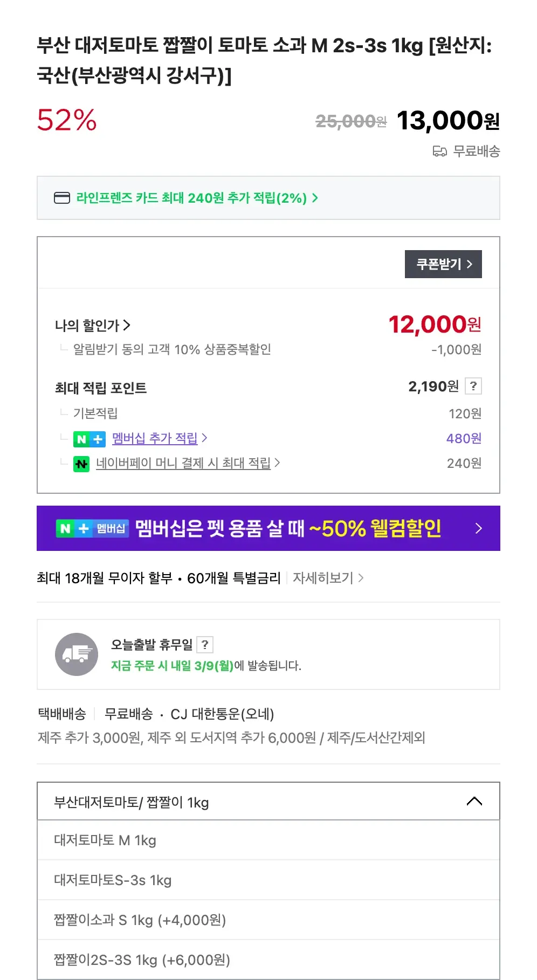Open the max points question mark help
Screen dimensions: 537x980
(473, 386)
